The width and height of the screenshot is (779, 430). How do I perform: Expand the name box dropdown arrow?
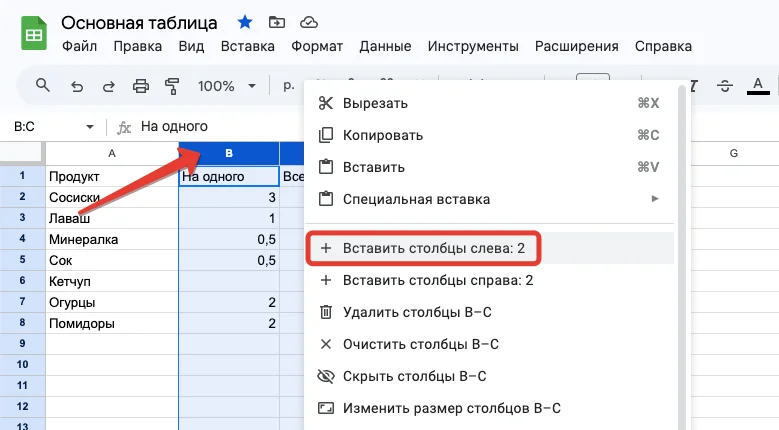point(89,127)
